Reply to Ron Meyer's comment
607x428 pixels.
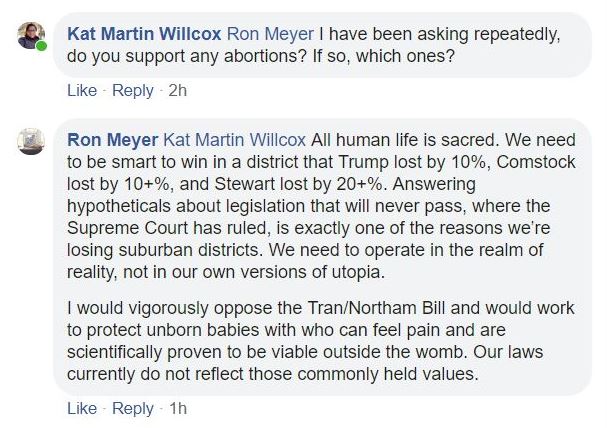click(133, 408)
